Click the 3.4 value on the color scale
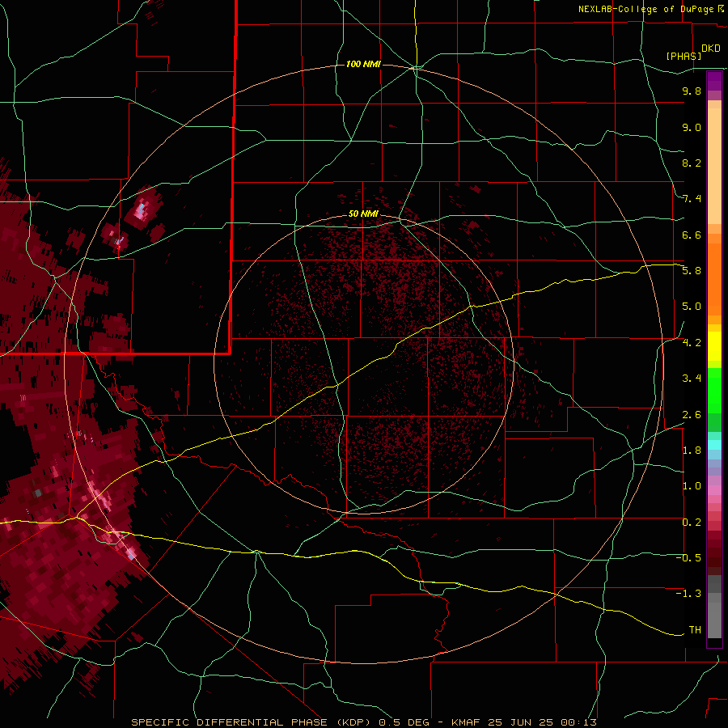This screenshot has height=728, width=728. tap(692, 379)
